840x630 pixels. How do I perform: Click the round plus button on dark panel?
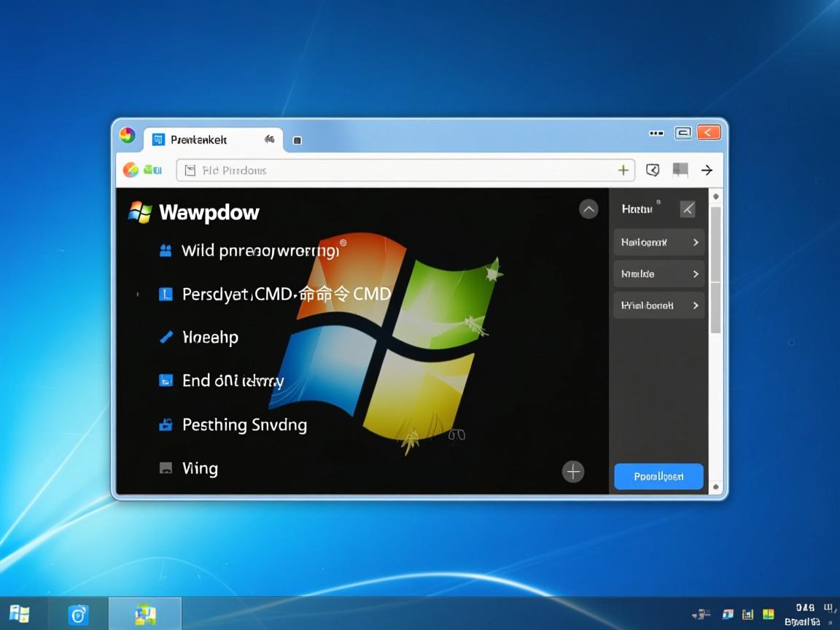(x=573, y=472)
